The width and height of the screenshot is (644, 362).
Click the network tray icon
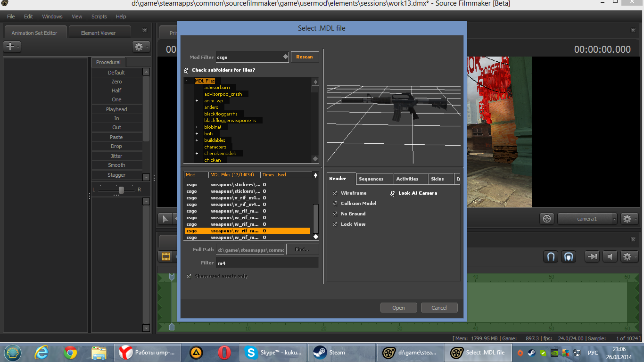[x=577, y=353]
